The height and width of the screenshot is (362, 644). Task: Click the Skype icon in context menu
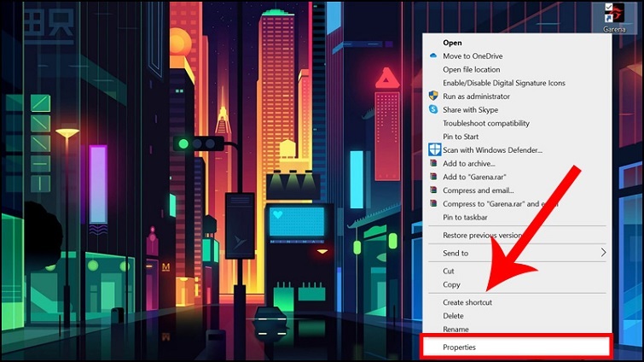pyautogui.click(x=433, y=110)
